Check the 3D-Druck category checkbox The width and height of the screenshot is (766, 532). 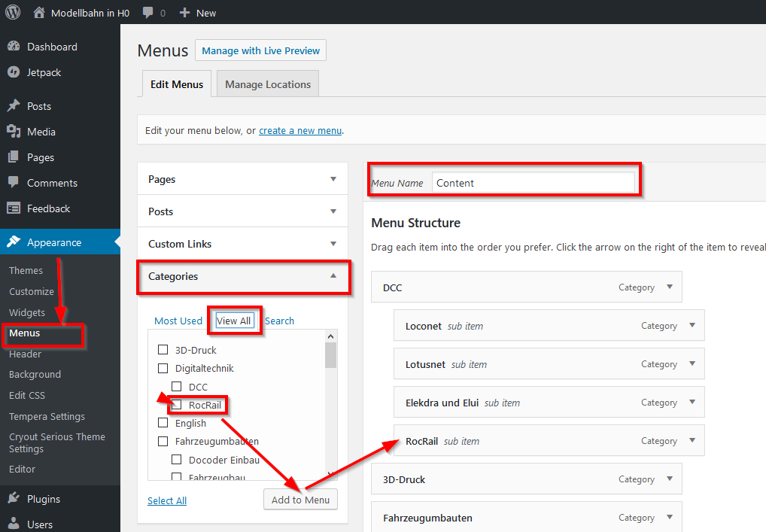pos(163,350)
